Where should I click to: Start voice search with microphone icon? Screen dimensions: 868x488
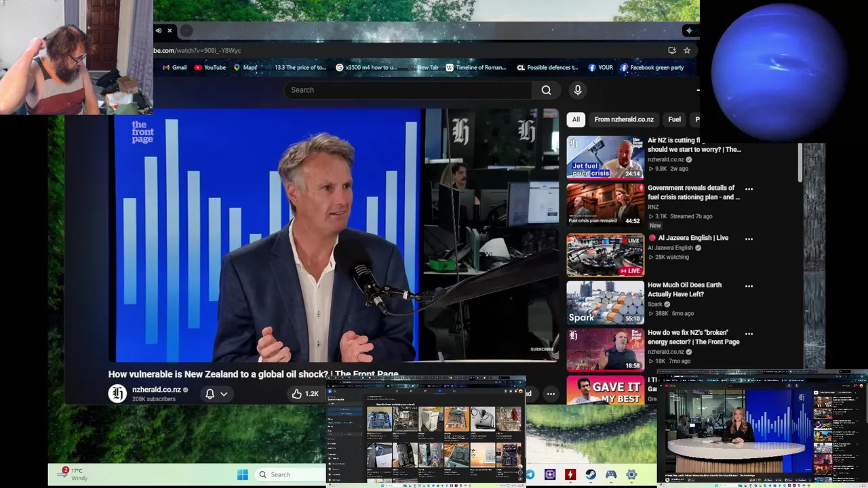[578, 90]
